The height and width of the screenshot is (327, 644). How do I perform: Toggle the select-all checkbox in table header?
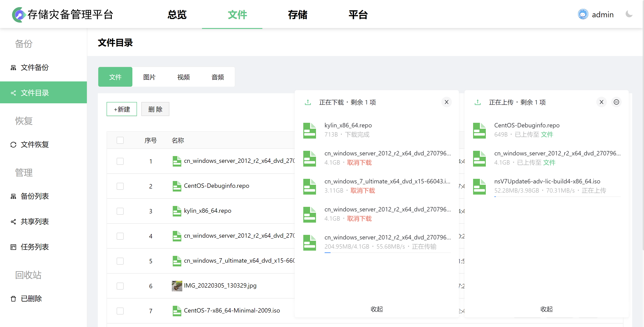(x=120, y=140)
